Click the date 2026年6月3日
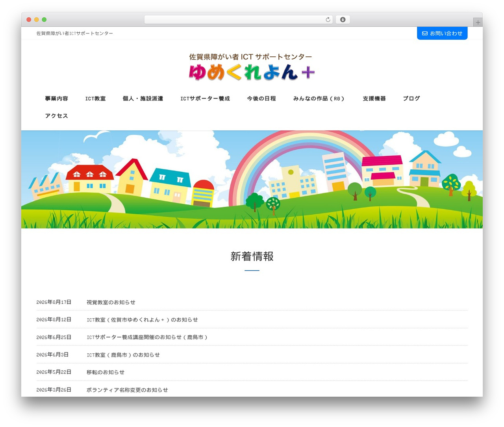This screenshot has height=427, width=504. pyautogui.click(x=52, y=355)
